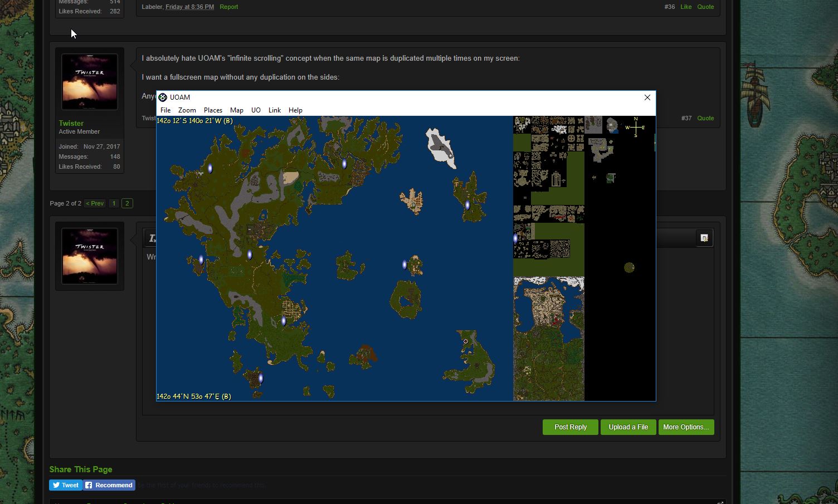Click the Facebook Recommend button

(x=109, y=485)
